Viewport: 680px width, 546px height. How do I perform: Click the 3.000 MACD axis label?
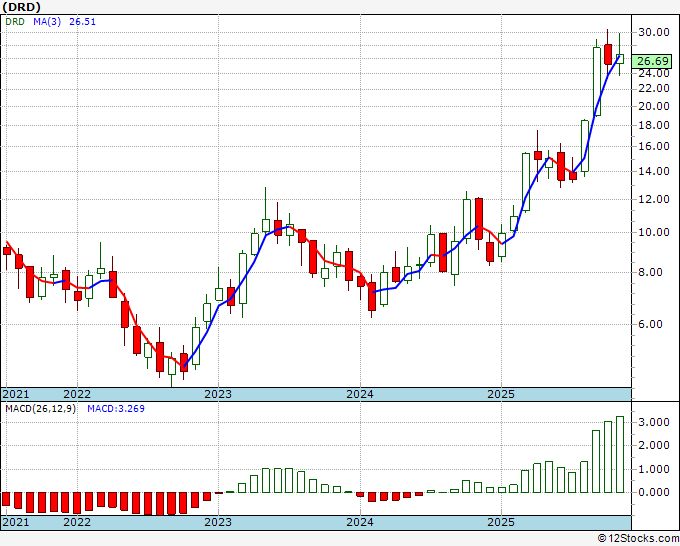pyautogui.click(x=655, y=423)
